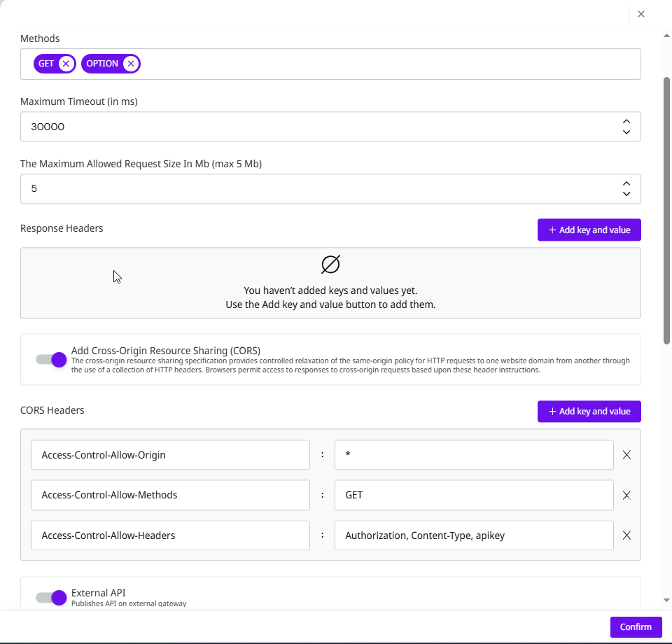Screen dimensions: 672x644
Task: Click the dialog's vertical scrollbar
Action: click(666, 210)
